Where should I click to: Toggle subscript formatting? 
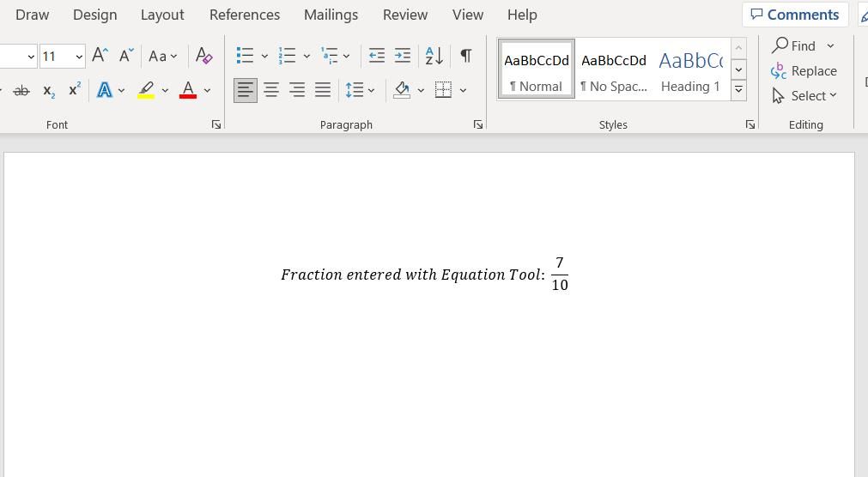pos(49,91)
